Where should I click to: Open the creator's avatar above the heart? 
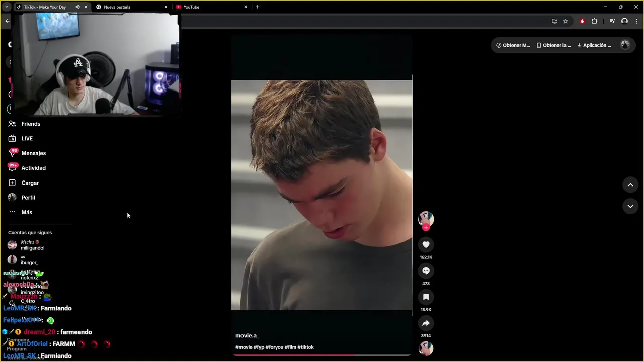[426, 218]
